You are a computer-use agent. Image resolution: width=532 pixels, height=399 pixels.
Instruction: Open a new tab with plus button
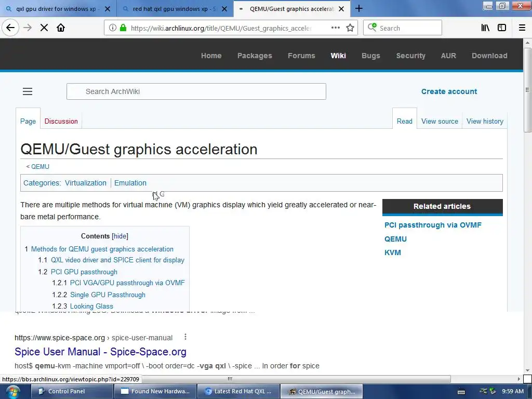[x=359, y=8]
